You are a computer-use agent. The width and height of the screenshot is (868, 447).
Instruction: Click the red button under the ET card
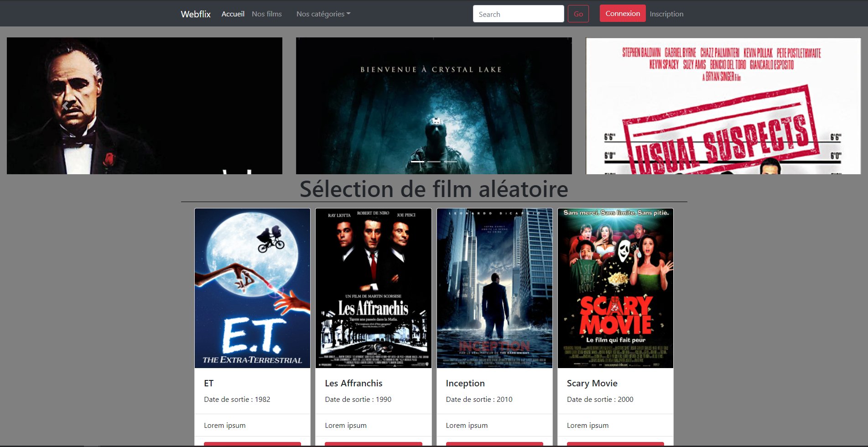(x=252, y=444)
